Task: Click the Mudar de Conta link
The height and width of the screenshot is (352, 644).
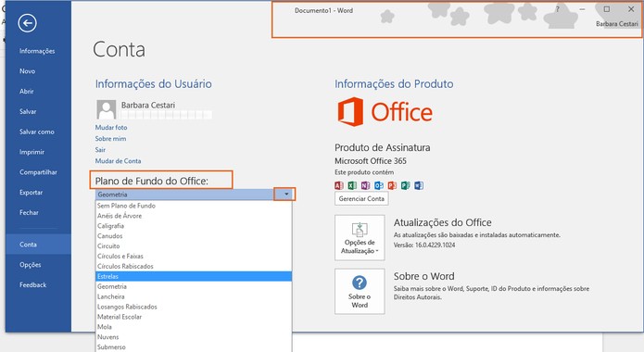Action: pos(118,160)
